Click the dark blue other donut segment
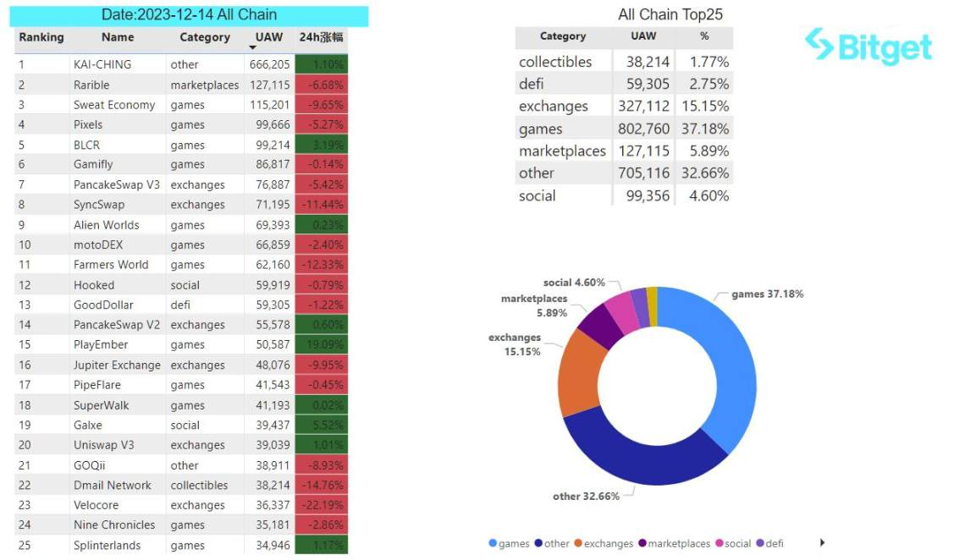This screenshot has width=965, height=560. pos(640,453)
